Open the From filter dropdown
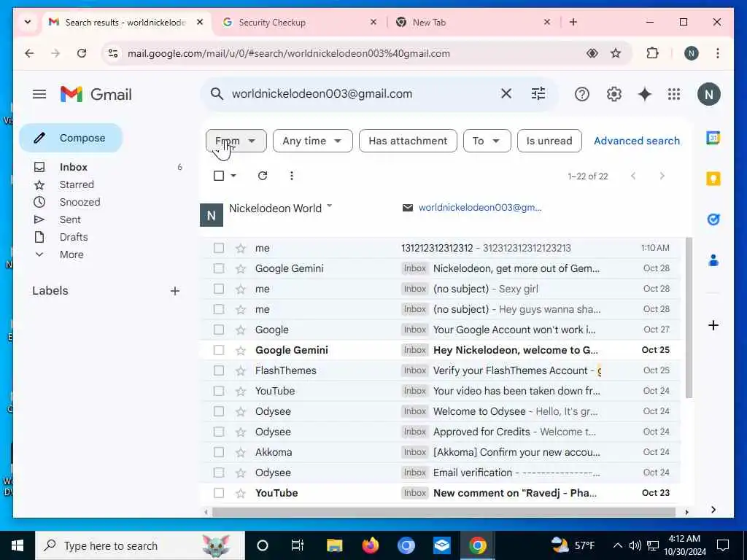This screenshot has width=747, height=560. point(236,141)
